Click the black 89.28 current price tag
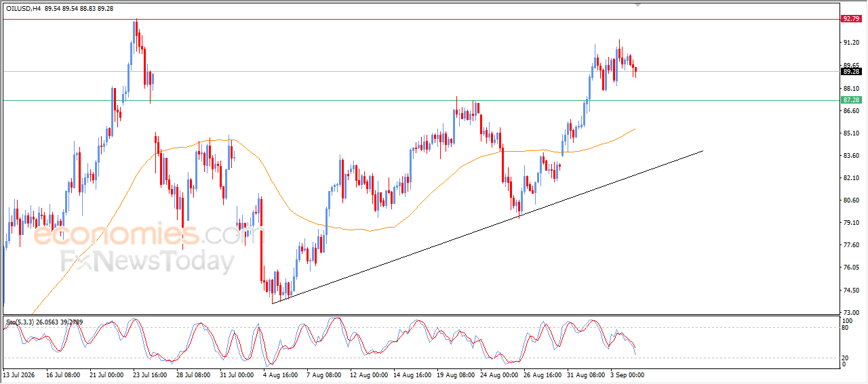 (x=851, y=71)
